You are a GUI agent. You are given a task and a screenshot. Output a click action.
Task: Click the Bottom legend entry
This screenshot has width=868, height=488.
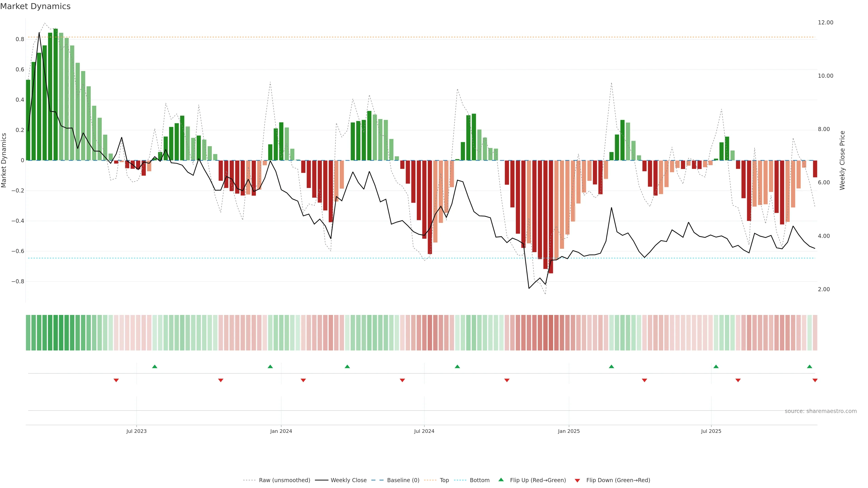click(479, 480)
